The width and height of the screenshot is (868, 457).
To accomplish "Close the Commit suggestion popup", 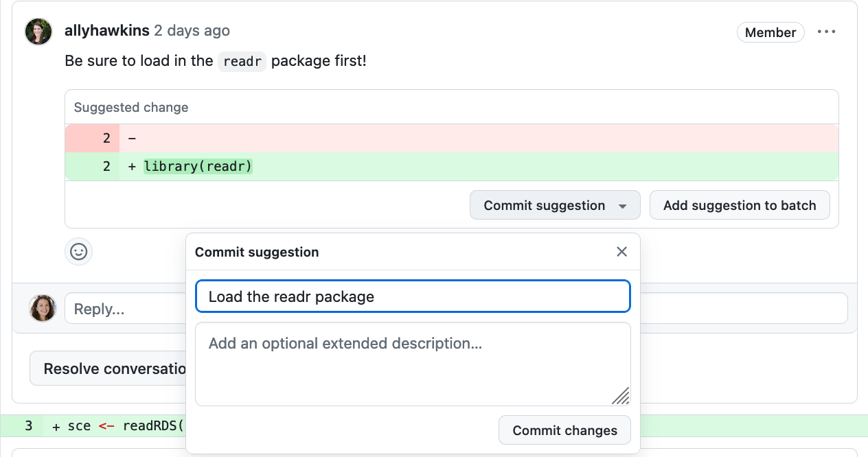I will [621, 252].
